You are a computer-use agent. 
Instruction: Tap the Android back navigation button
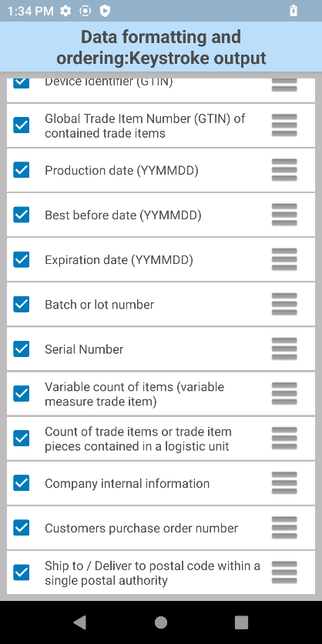(x=80, y=622)
